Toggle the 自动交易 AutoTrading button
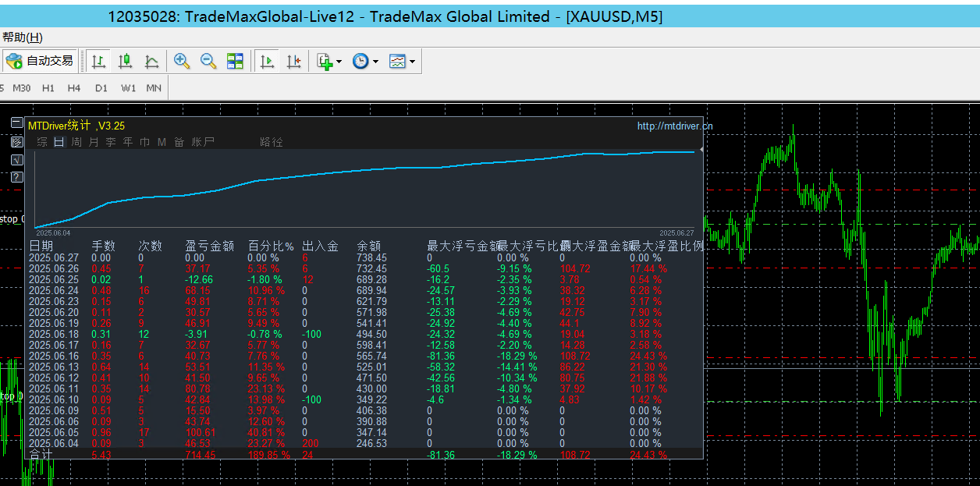Viewport: 980px width, 486px height. click(40, 61)
